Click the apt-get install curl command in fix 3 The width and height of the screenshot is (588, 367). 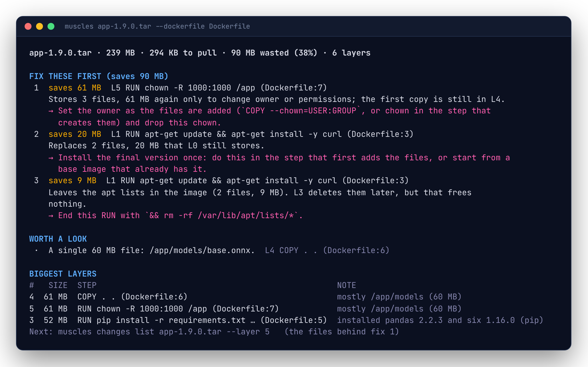(x=257, y=181)
